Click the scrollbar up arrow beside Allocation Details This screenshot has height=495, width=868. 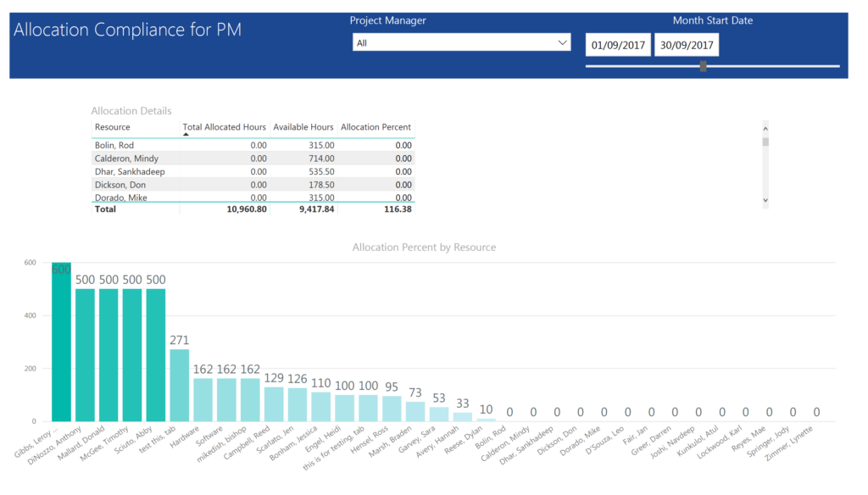point(764,127)
